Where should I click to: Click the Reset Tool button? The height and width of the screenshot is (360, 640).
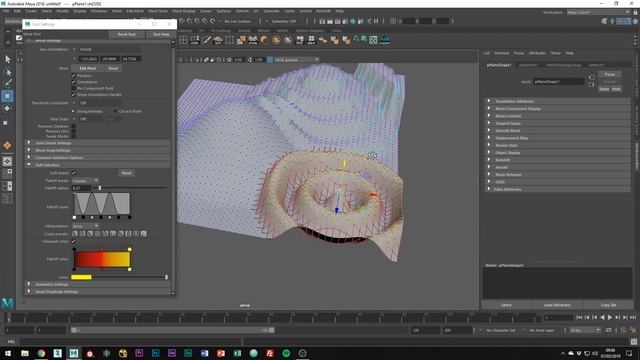[127, 34]
